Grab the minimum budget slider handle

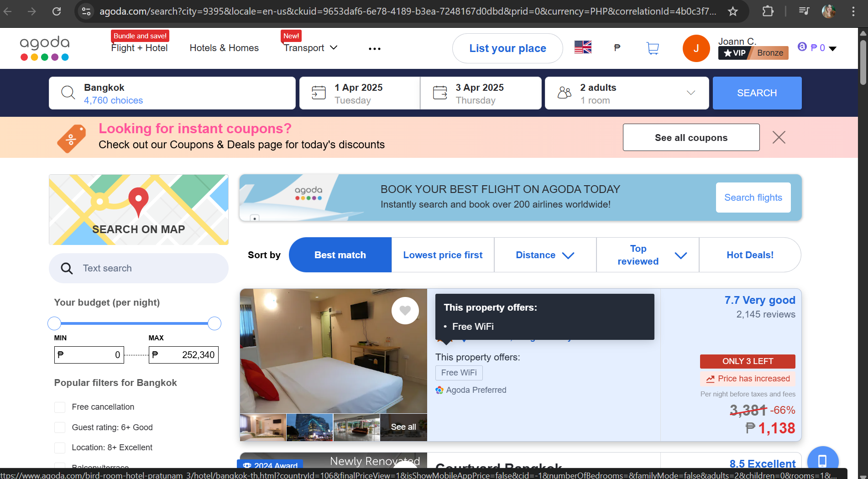click(54, 323)
